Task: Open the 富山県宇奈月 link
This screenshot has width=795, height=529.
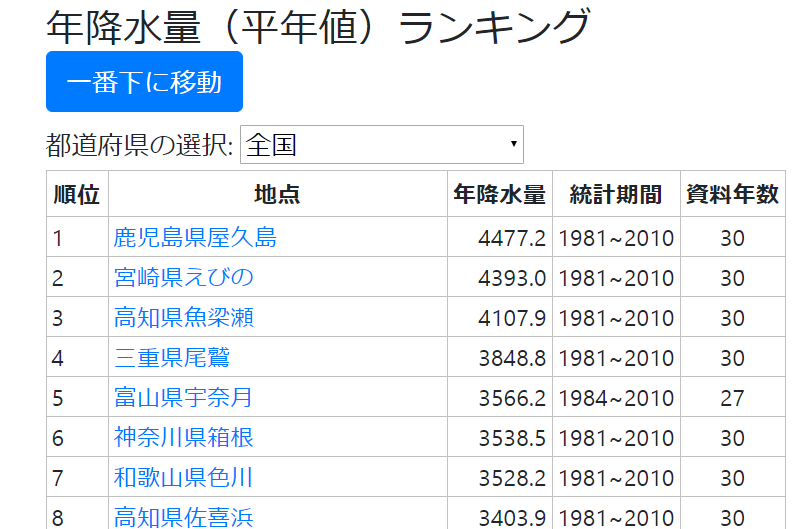Action: click(x=183, y=398)
